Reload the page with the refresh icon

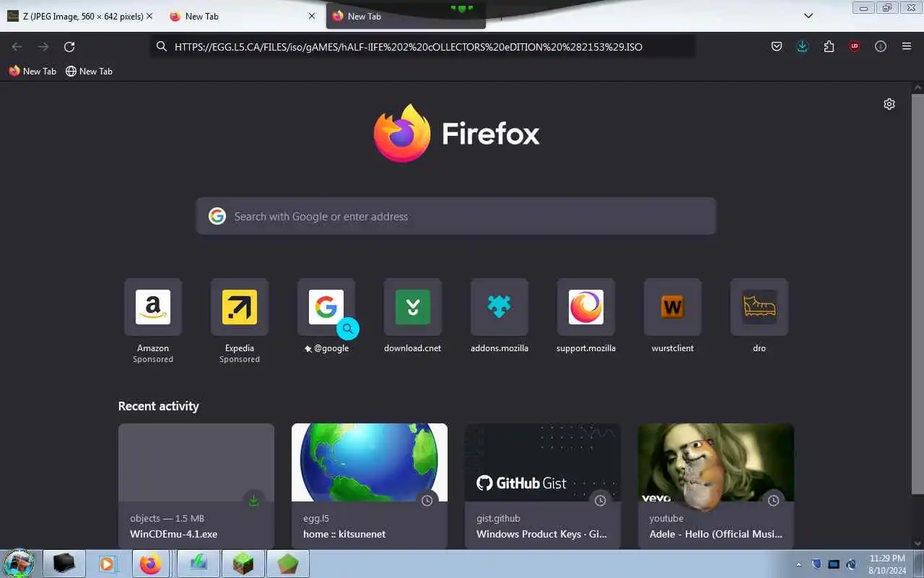coord(69,47)
